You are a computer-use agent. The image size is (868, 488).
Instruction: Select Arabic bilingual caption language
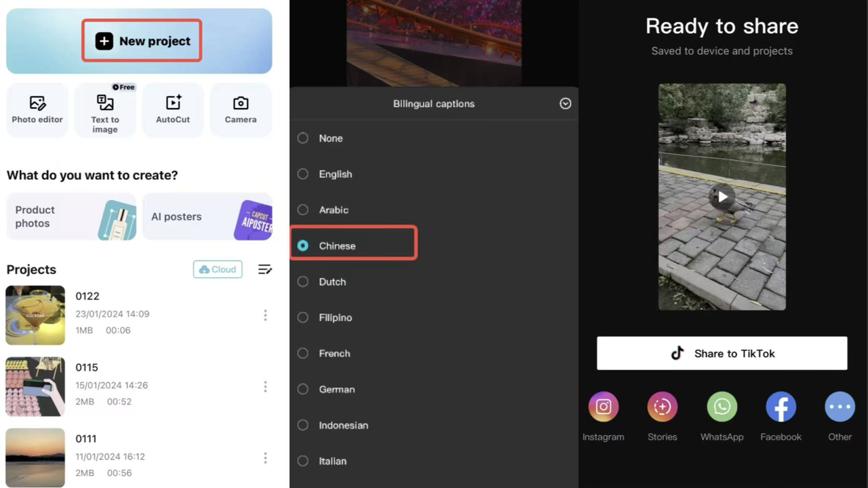coord(434,210)
